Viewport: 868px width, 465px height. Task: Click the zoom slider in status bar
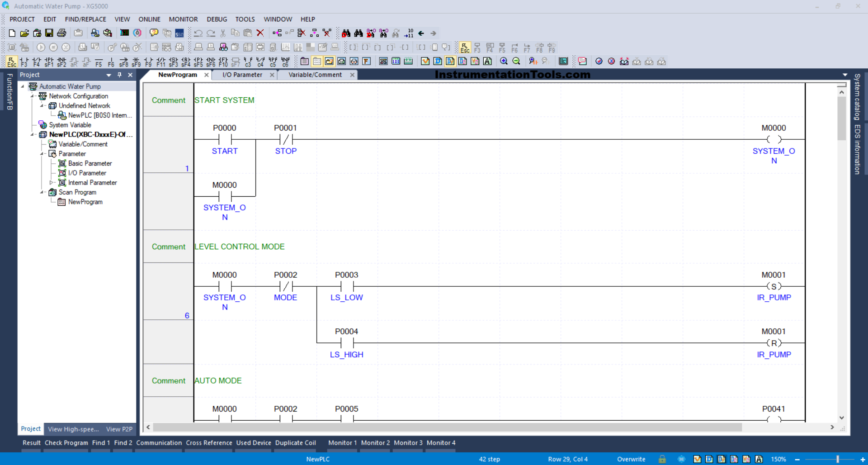pyautogui.click(x=837, y=459)
